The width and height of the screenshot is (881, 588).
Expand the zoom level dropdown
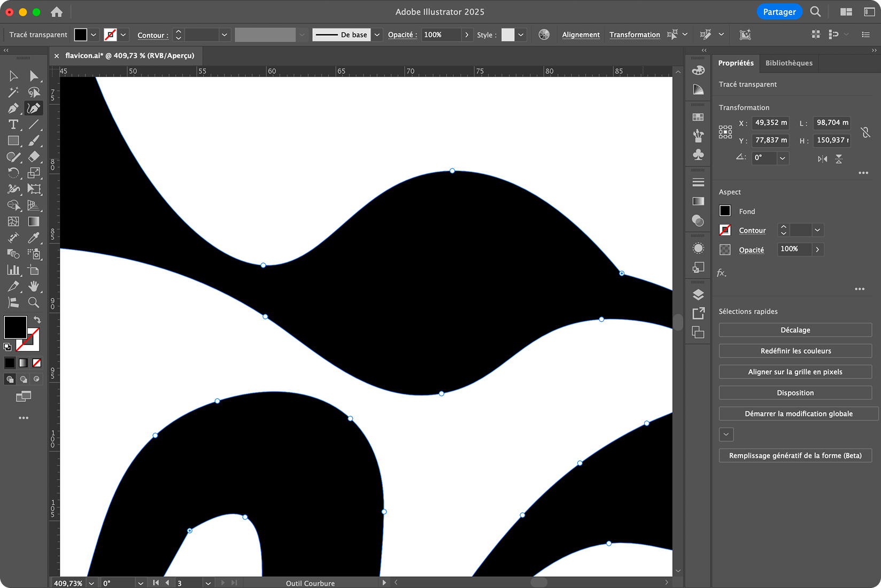pyautogui.click(x=91, y=583)
